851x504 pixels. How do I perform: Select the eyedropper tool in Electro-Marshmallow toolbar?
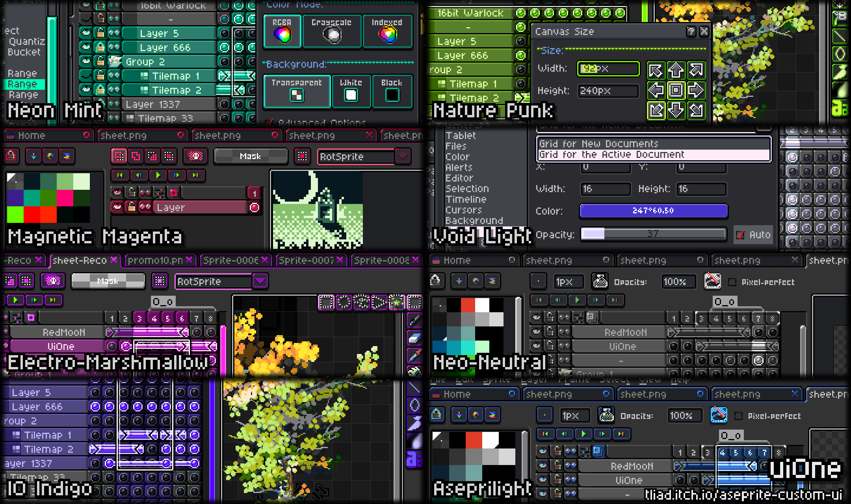point(414,355)
